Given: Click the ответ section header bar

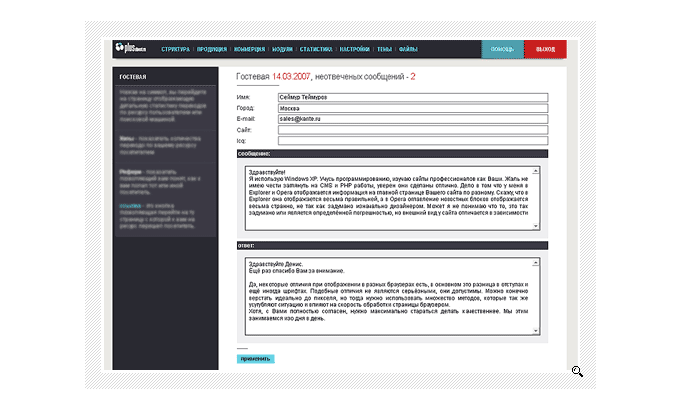Looking at the screenshot, I should pos(392,245).
